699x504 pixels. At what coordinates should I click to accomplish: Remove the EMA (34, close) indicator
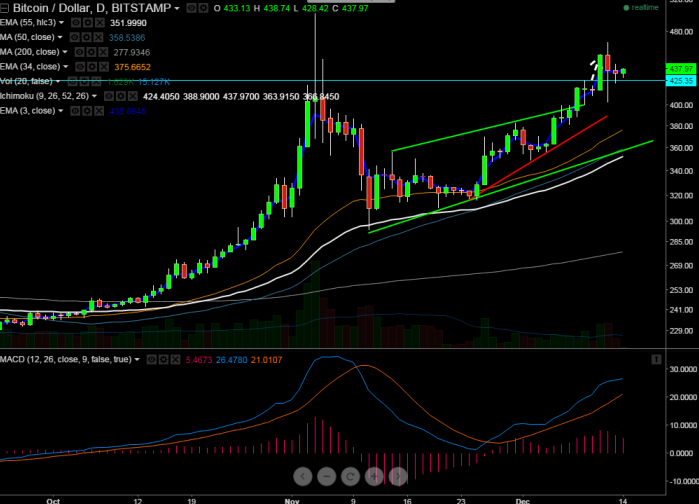pyautogui.click(x=104, y=67)
